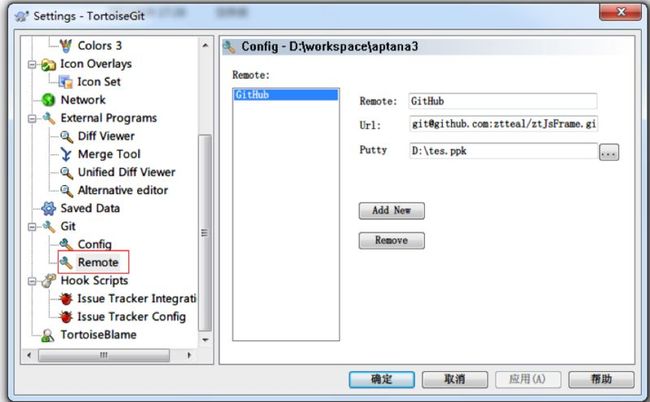
Task: Collapse the Icon Overlays tree node
Action: [x=32, y=65]
